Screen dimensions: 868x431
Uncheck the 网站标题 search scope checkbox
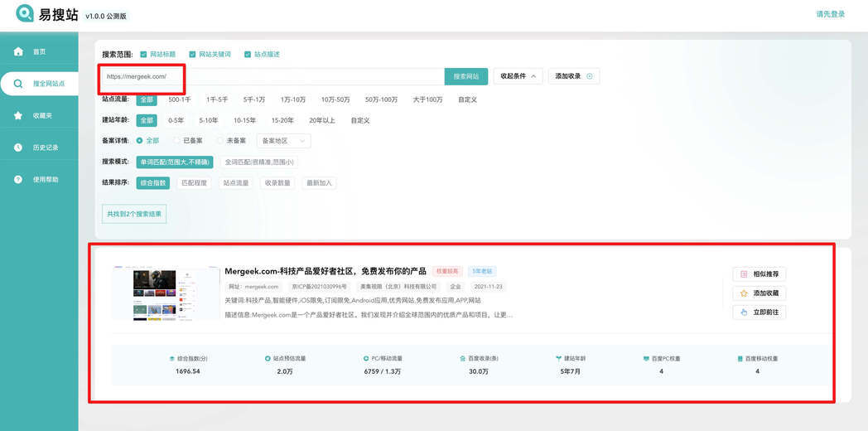(143, 55)
